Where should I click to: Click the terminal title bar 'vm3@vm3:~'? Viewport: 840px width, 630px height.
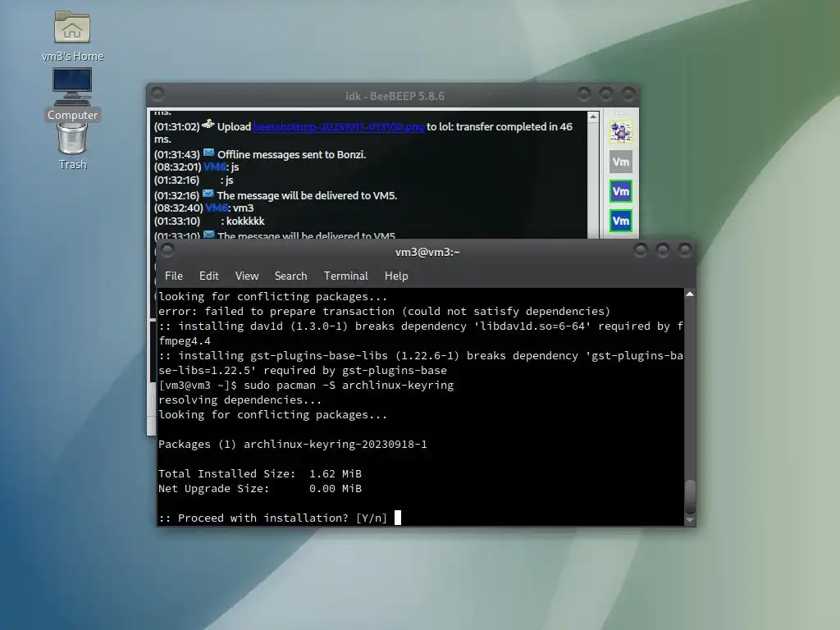click(427, 253)
